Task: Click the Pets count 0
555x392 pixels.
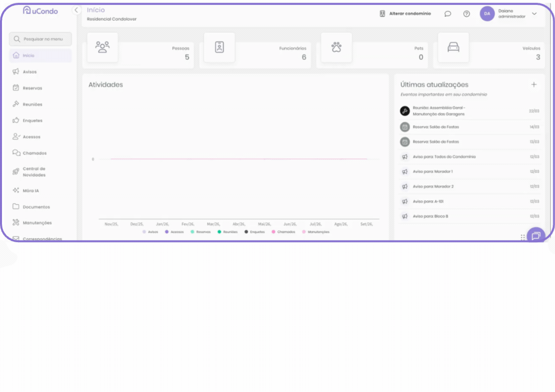Action: pos(421,57)
